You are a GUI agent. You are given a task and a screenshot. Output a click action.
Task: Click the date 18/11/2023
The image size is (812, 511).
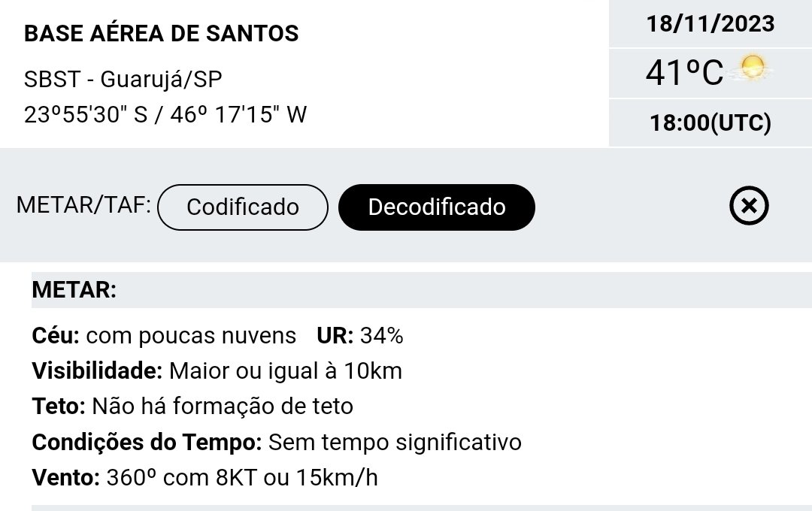(x=710, y=24)
